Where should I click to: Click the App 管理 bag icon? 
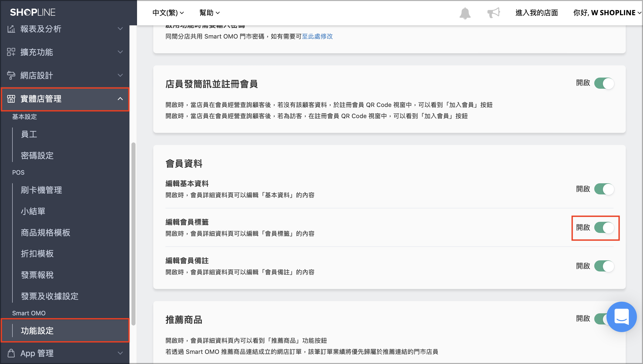click(x=11, y=353)
